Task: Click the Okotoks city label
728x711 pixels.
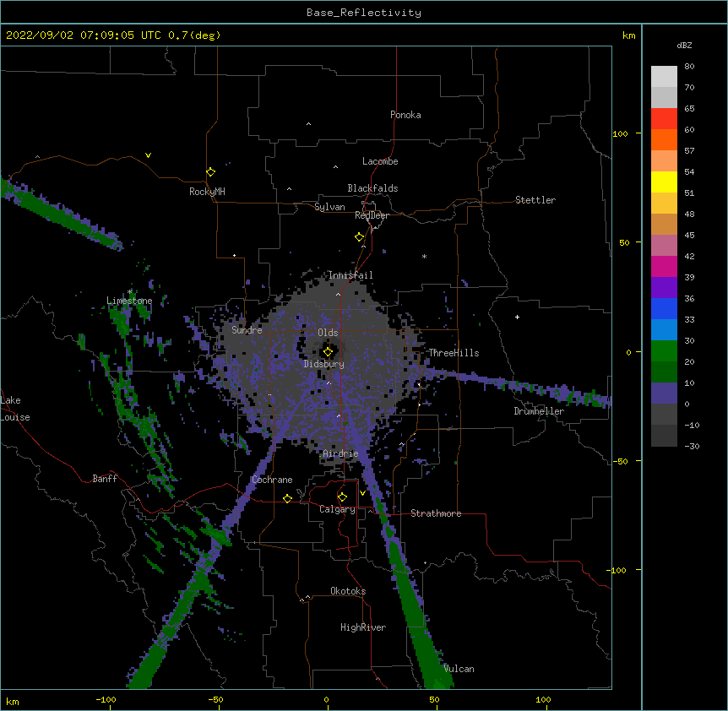Action: click(x=348, y=591)
